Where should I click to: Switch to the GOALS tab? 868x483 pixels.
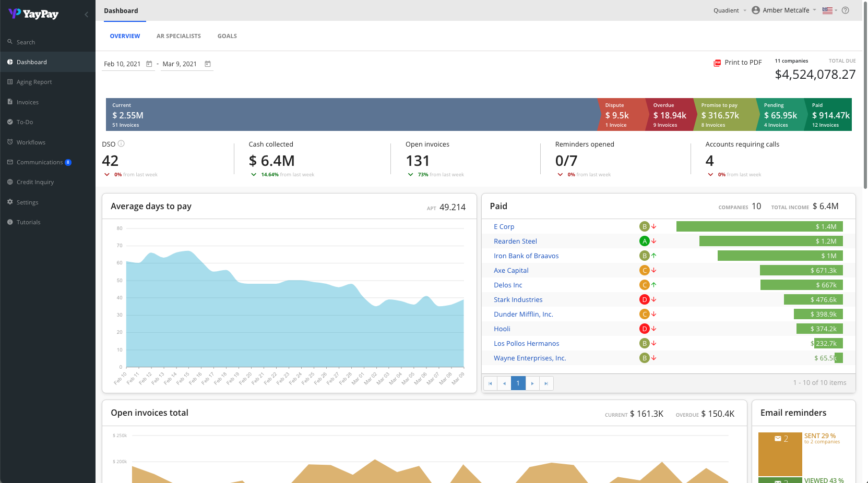pyautogui.click(x=227, y=35)
